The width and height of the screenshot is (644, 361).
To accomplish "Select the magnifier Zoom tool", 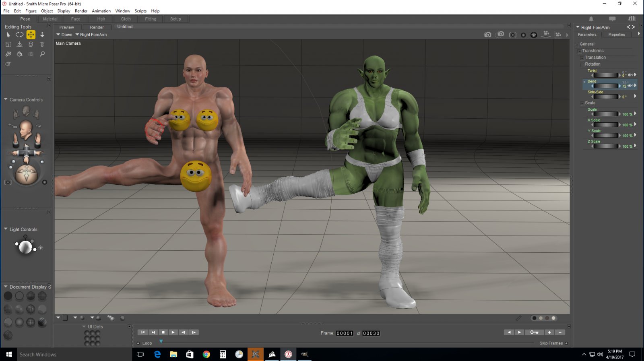I will tap(42, 54).
